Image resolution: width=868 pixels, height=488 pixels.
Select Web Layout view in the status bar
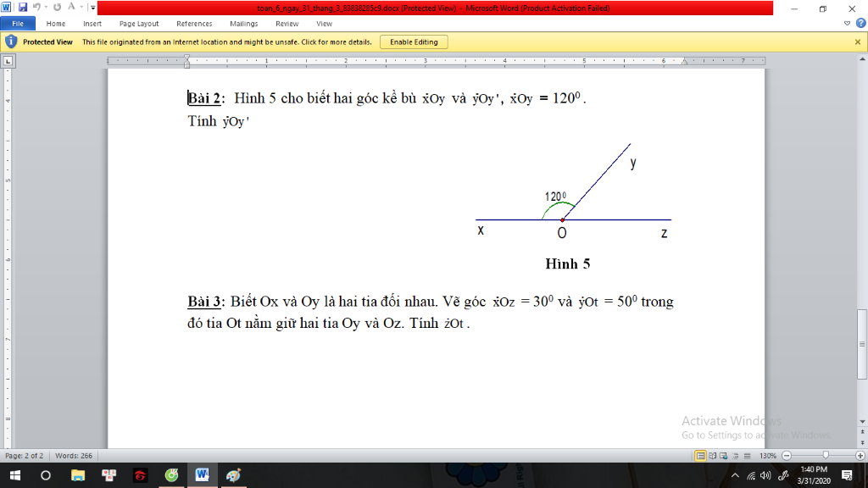click(x=724, y=456)
